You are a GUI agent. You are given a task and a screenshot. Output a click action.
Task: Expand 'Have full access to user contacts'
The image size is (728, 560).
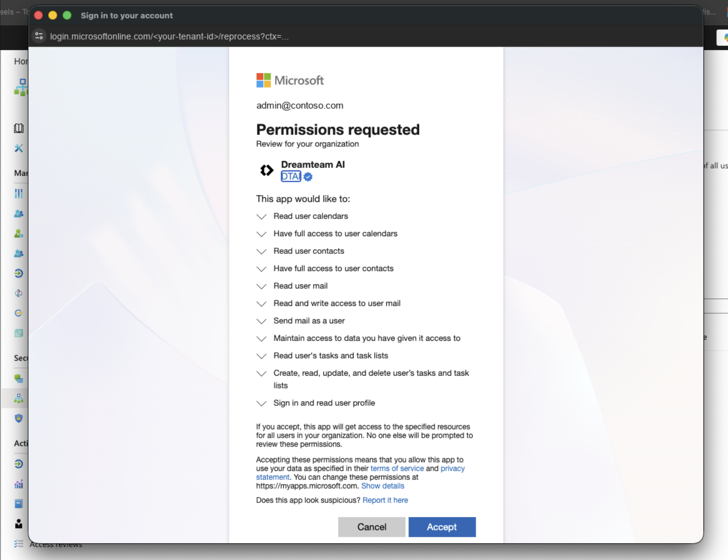[x=261, y=269]
